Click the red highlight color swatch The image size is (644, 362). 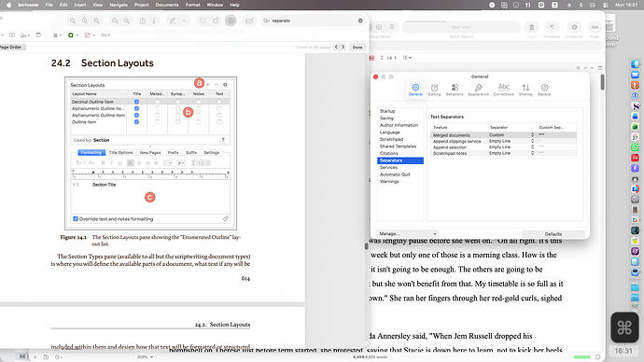371,58
